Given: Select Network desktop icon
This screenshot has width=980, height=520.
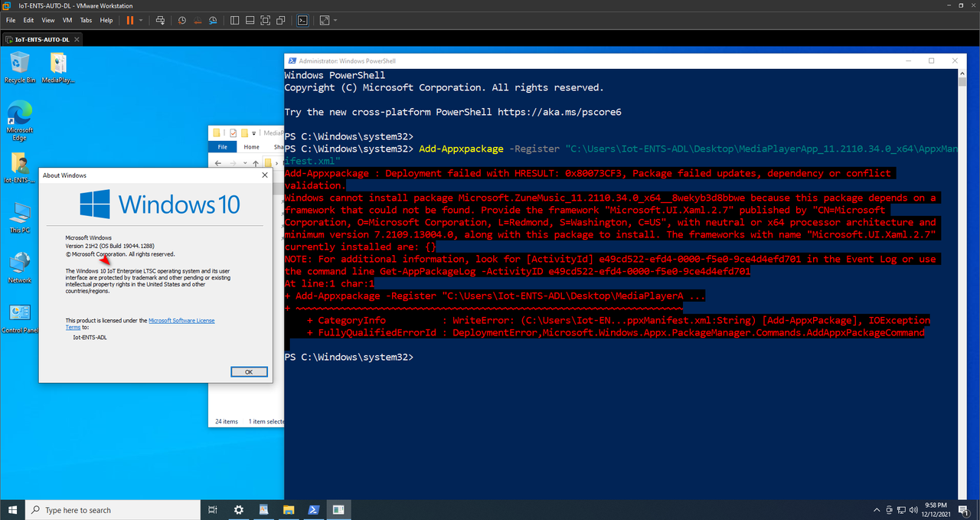Looking at the screenshot, I should tap(19, 268).
